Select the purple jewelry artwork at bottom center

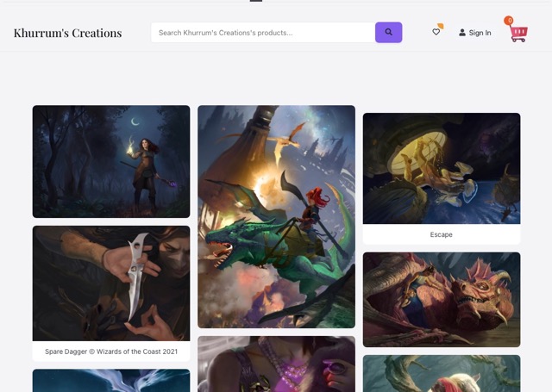click(276, 364)
